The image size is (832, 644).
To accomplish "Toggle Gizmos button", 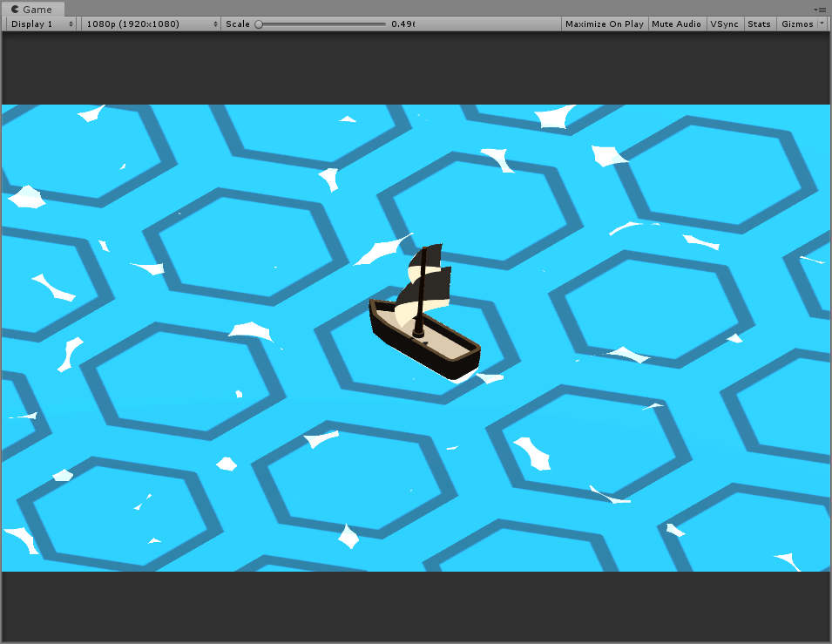I will (797, 24).
